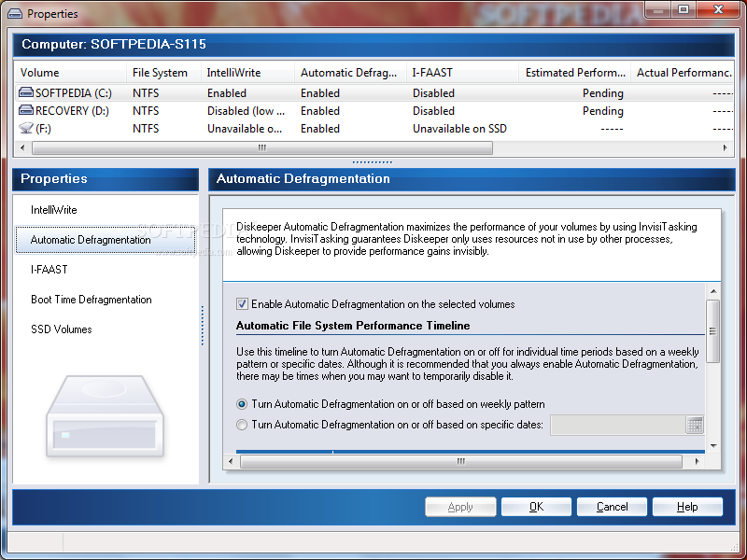
Task: Select weekly pattern radio option
Action: (242, 404)
